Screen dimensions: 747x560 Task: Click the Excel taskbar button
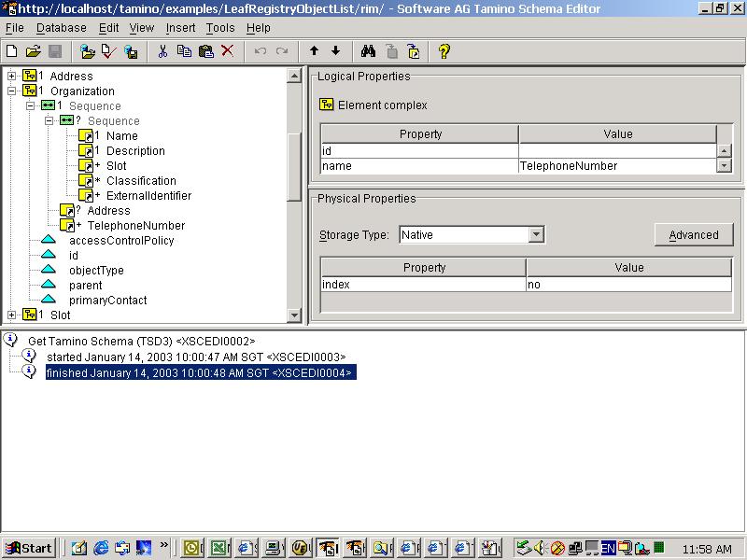coord(220,548)
